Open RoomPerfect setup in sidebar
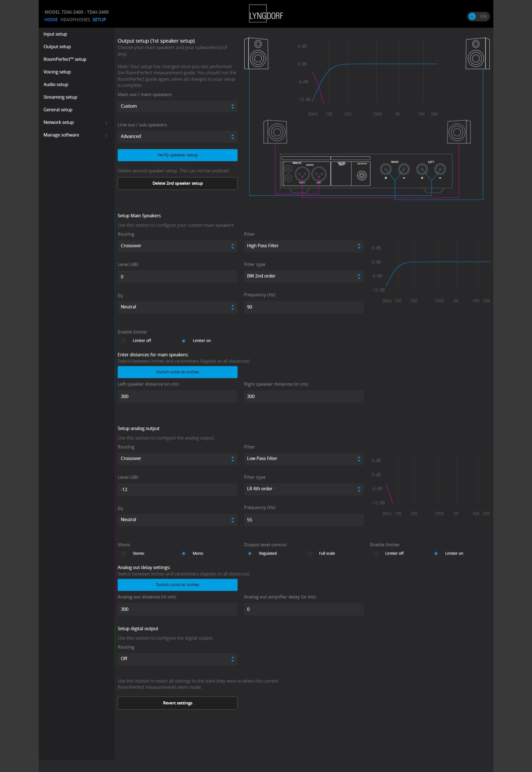 [x=65, y=59]
